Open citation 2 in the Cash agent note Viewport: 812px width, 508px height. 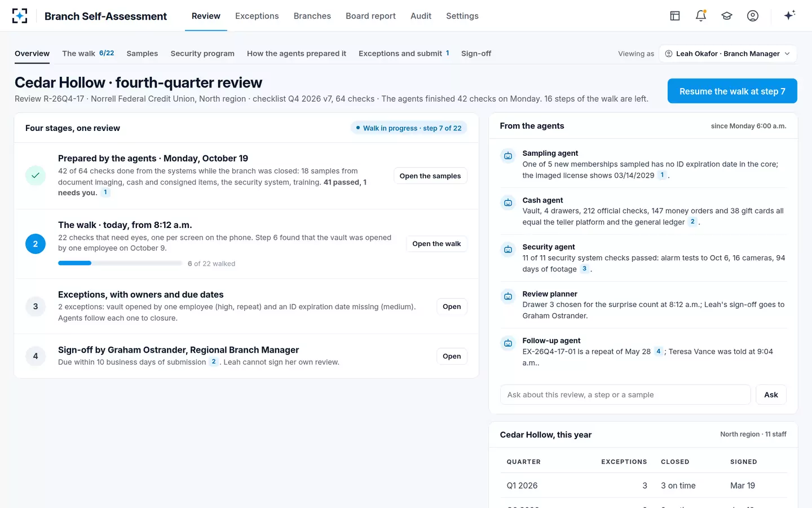point(692,222)
